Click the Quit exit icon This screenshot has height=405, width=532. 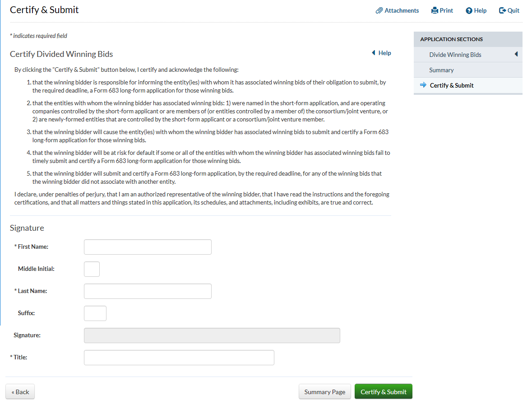pos(502,10)
